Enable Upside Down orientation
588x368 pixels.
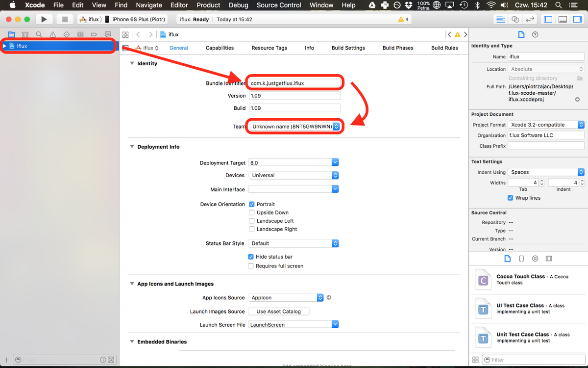point(252,212)
